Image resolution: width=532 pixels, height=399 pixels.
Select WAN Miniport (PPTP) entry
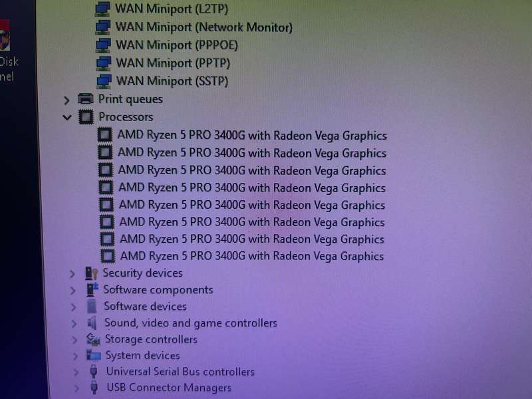point(173,63)
